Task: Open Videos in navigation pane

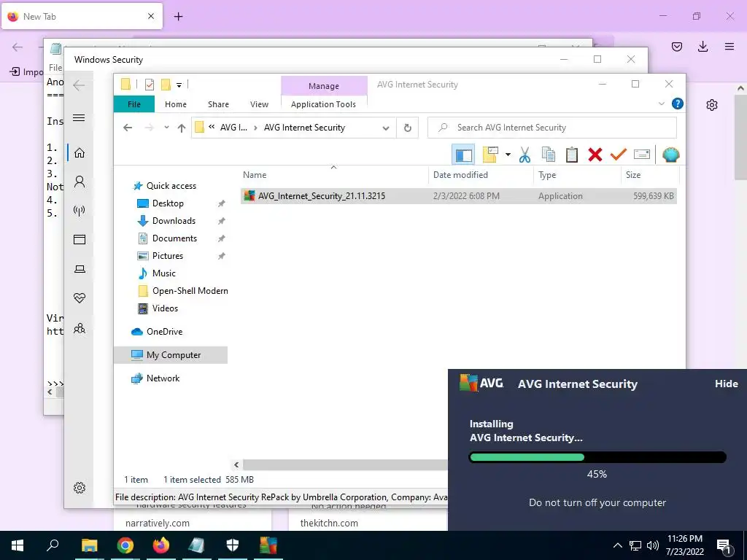Action: 165,308
